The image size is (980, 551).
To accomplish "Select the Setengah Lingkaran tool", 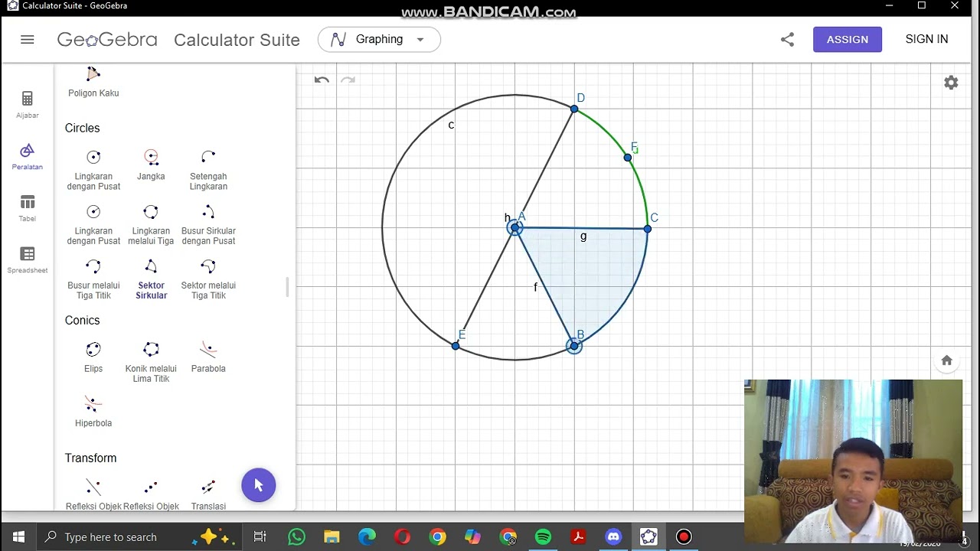I will pyautogui.click(x=208, y=169).
